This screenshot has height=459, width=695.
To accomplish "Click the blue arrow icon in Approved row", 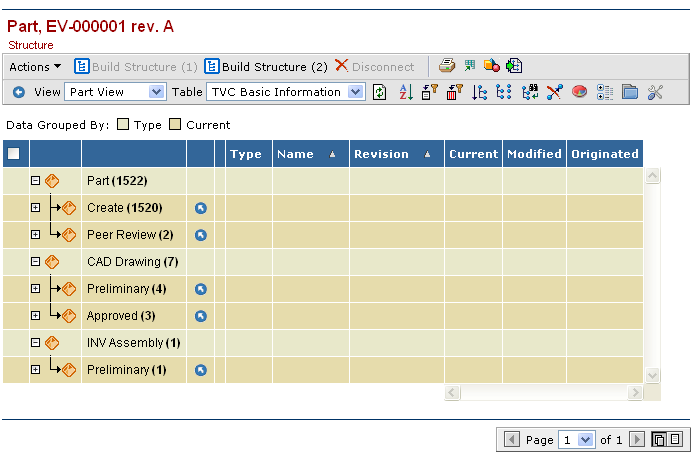I will 200,316.
